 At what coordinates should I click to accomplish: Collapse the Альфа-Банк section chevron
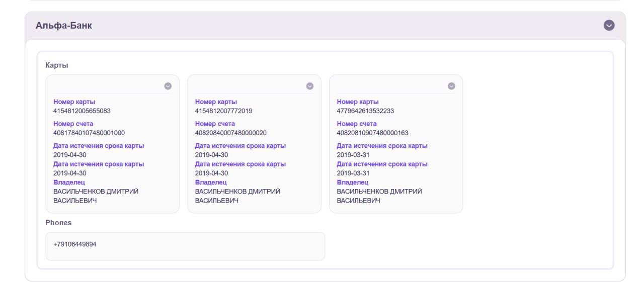(609, 26)
